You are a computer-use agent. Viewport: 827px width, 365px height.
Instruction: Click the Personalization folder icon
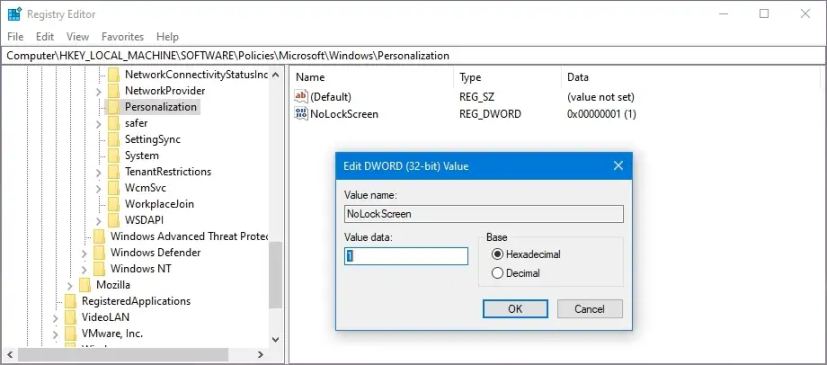pyautogui.click(x=114, y=107)
